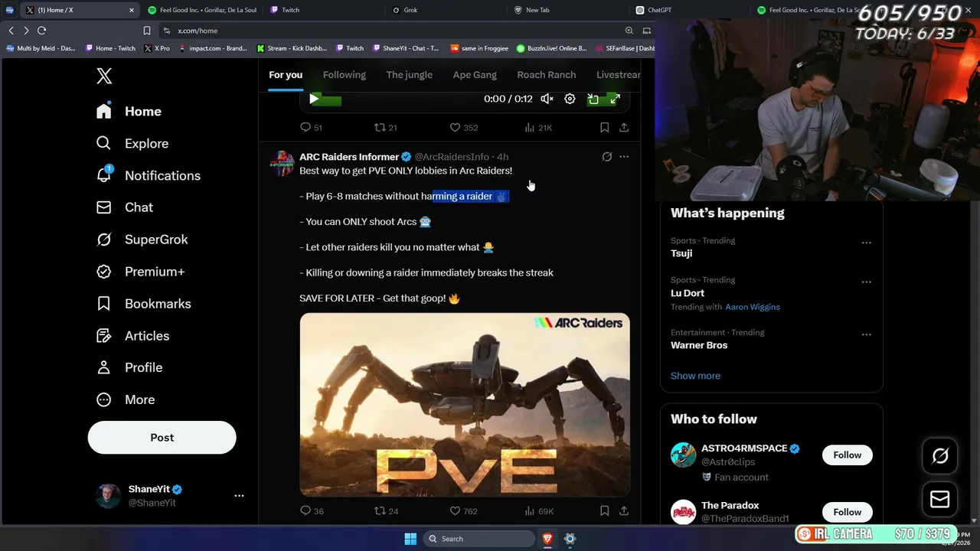This screenshot has height=551, width=980.
Task: Open the floating messages envelope button
Action: (940, 500)
